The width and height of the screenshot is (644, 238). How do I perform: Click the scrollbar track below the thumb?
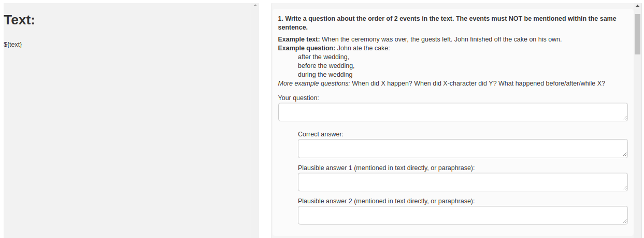(x=637, y=145)
